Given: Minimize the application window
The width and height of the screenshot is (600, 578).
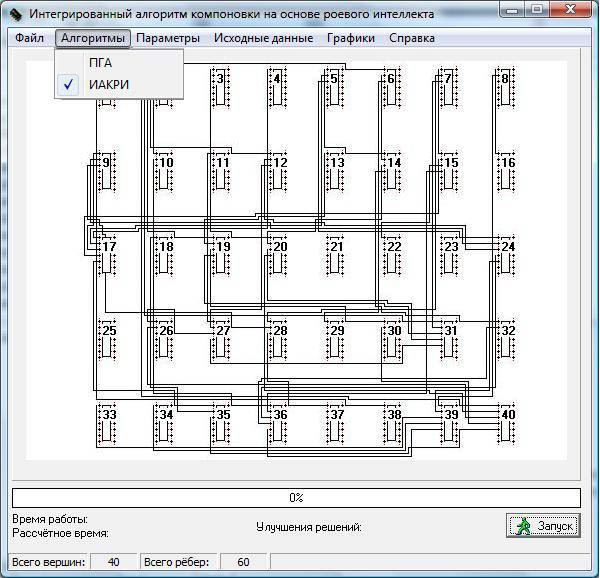Looking at the screenshot, I should pyautogui.click(x=512, y=9).
